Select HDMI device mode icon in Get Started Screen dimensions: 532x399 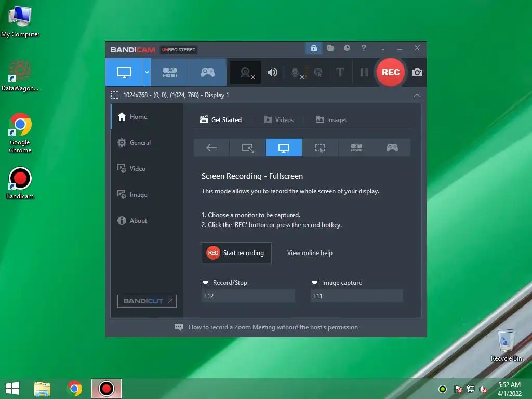click(x=356, y=148)
